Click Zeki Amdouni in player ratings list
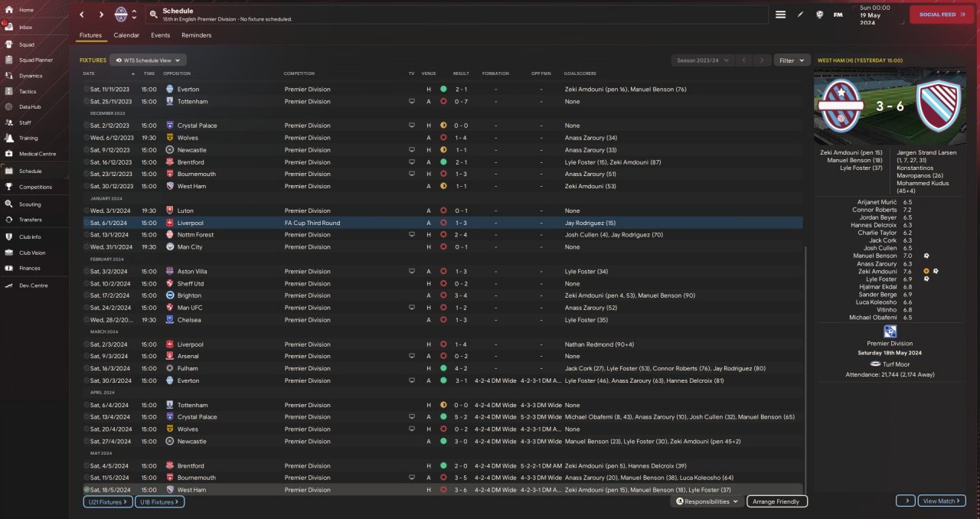The width and height of the screenshot is (980, 519). pyautogui.click(x=877, y=271)
